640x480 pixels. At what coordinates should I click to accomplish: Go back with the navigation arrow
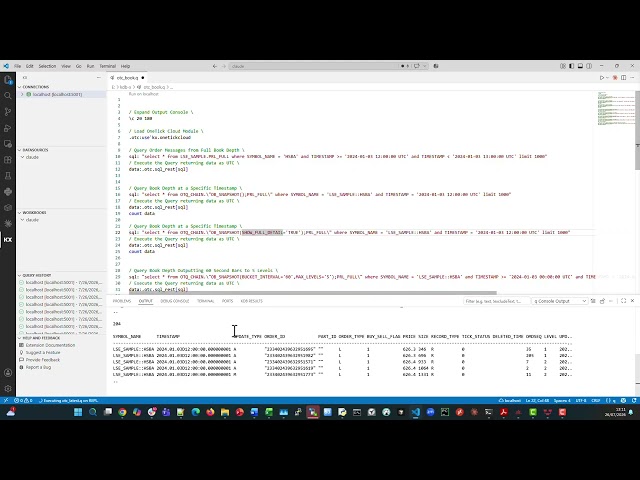[215, 66]
